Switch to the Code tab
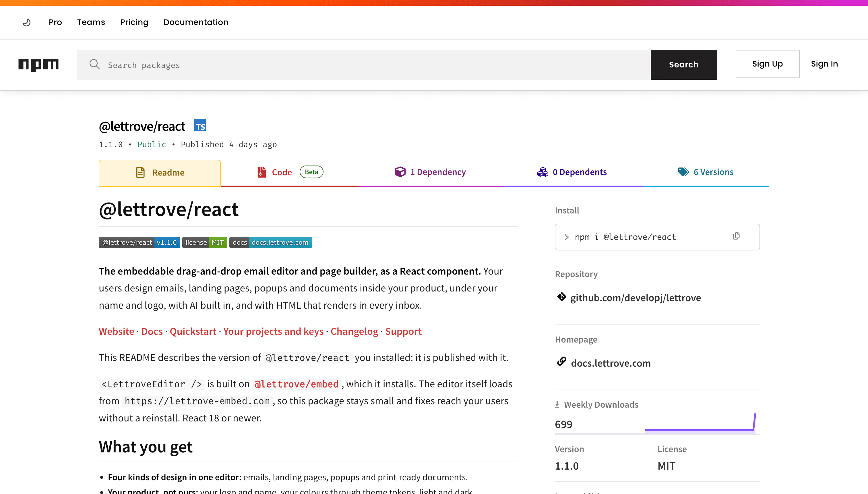 pyautogui.click(x=290, y=172)
